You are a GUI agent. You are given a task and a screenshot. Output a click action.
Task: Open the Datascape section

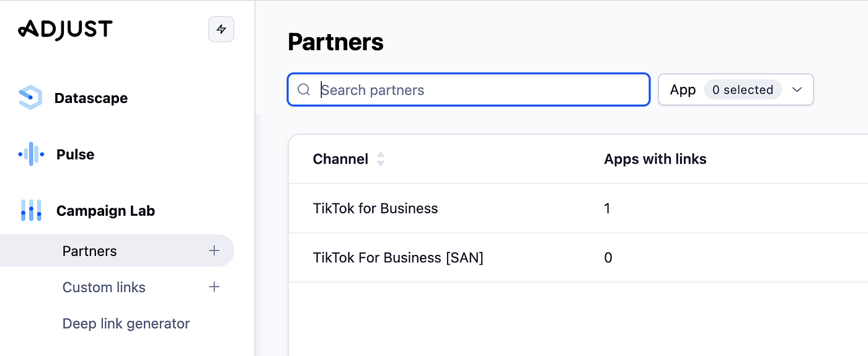(91, 98)
